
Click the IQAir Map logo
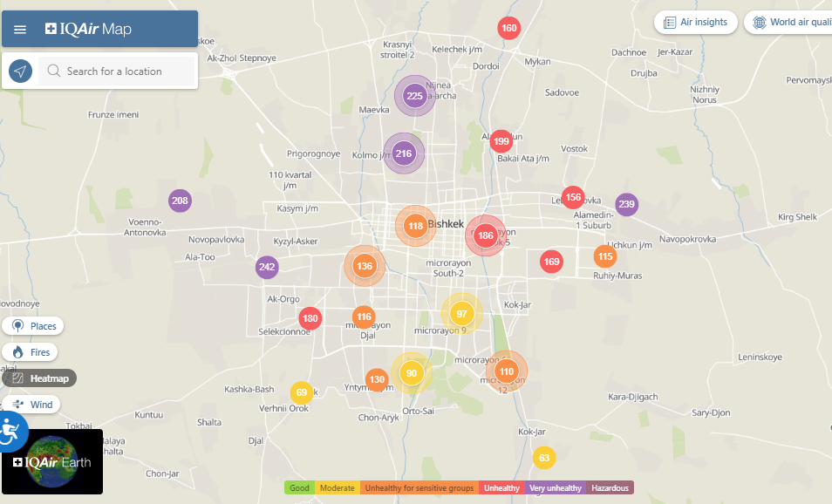pyautogui.click(x=89, y=30)
